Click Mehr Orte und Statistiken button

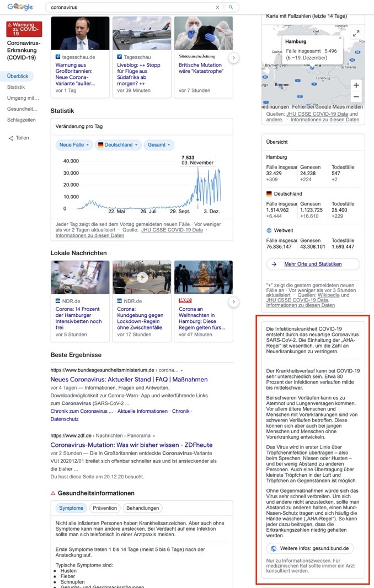coord(312,264)
